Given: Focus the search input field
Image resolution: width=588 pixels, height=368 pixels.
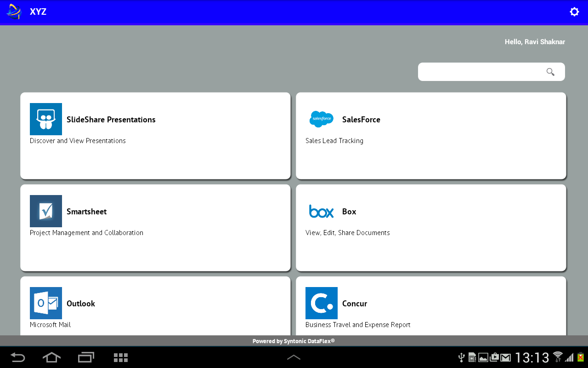Looking at the screenshot, I should click(x=492, y=72).
